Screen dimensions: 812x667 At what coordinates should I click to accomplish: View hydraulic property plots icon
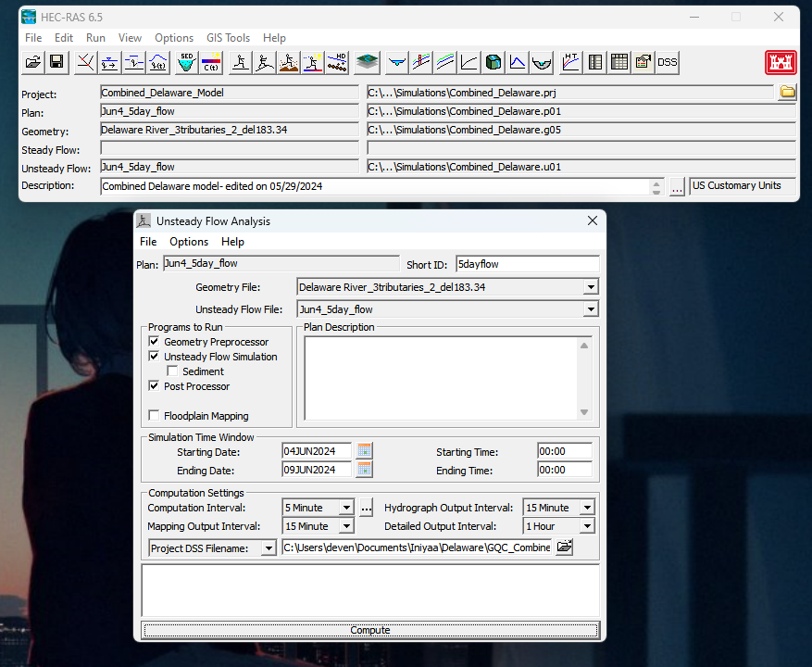coord(541,63)
